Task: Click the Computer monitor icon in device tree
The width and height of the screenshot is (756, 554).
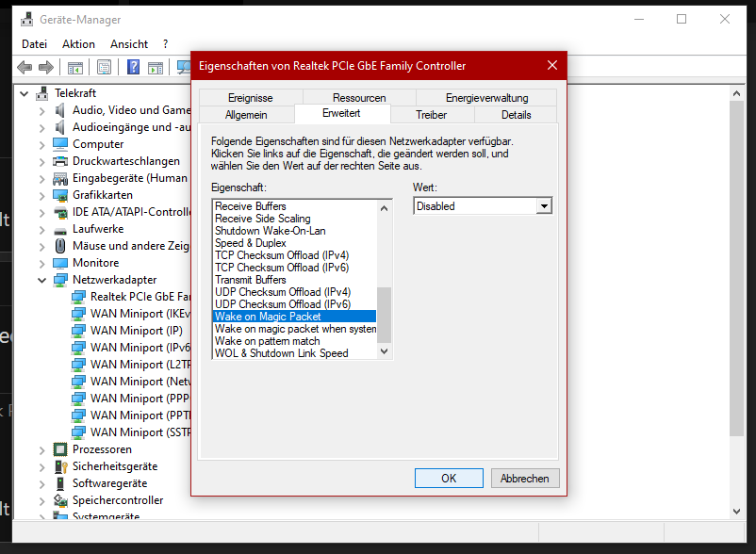Action: tap(60, 144)
